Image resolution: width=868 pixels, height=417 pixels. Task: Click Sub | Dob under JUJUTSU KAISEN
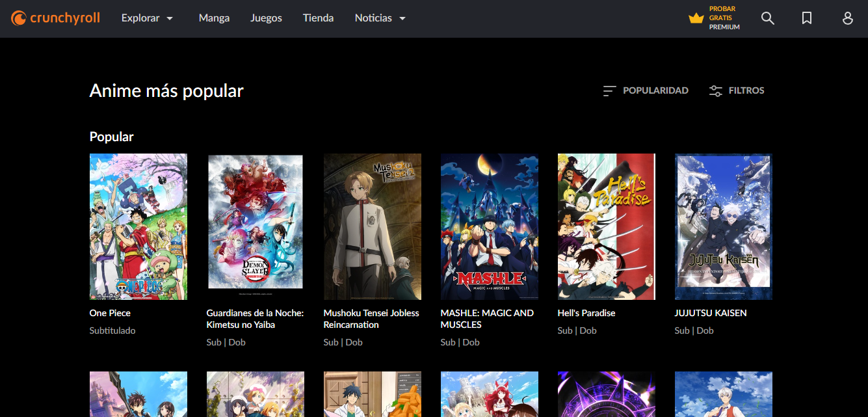tap(694, 330)
